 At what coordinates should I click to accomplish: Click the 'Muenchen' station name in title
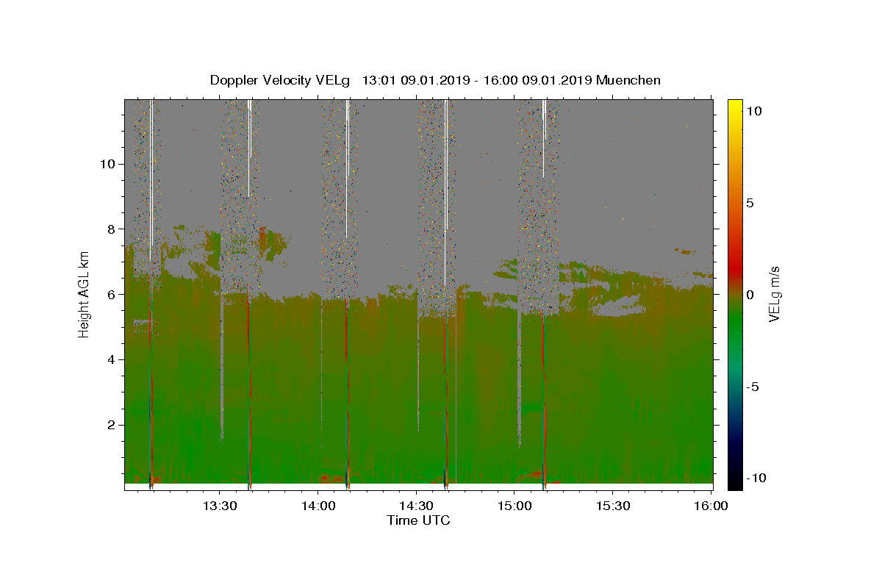[628, 80]
